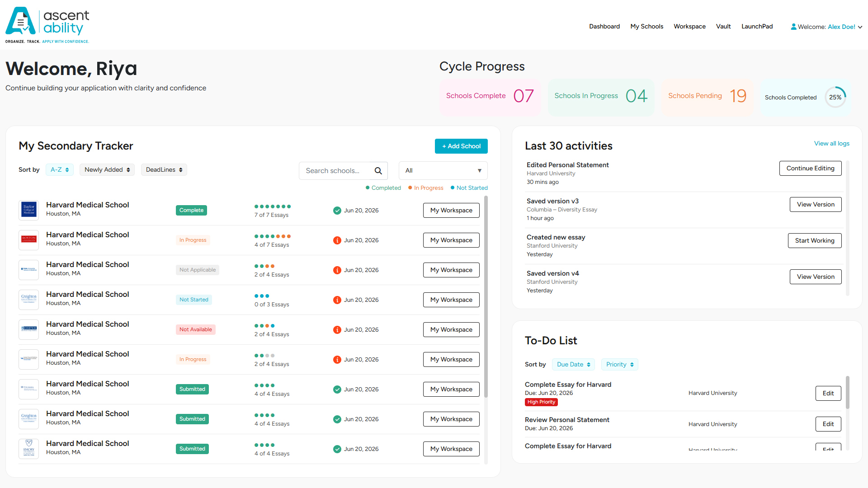
Task: Go to the Dashboard nav item
Action: coord(604,27)
